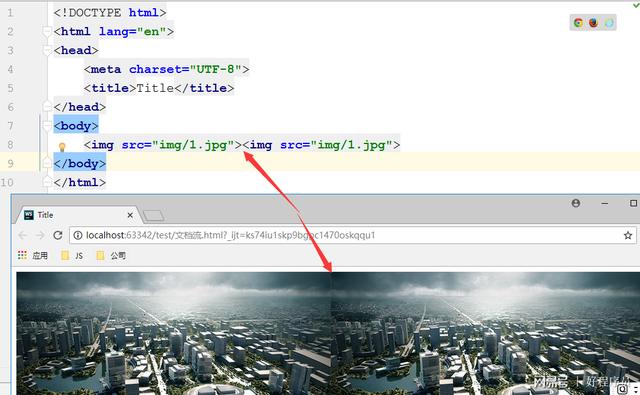Click the second city image in the page
The width and height of the screenshot is (640, 395).
tap(486, 333)
